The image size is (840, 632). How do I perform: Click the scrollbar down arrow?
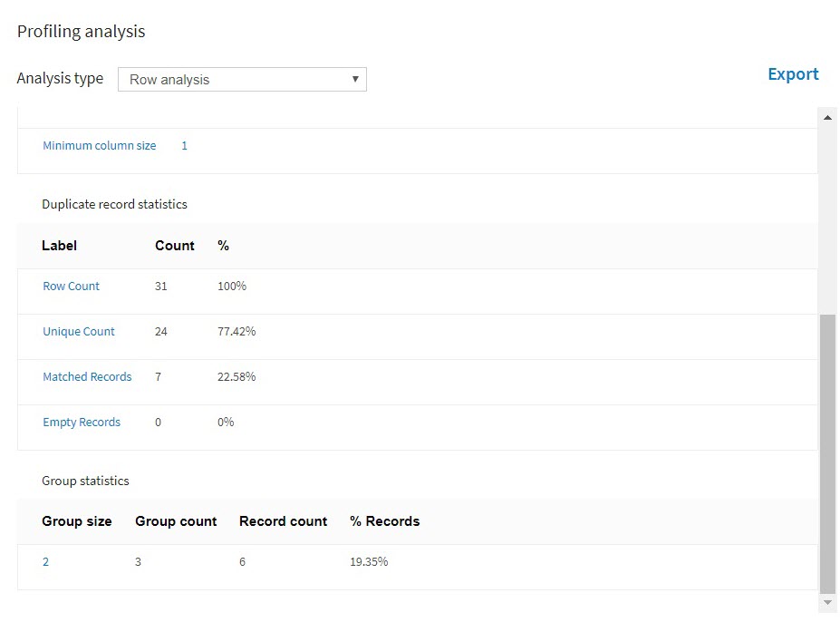coord(827,603)
